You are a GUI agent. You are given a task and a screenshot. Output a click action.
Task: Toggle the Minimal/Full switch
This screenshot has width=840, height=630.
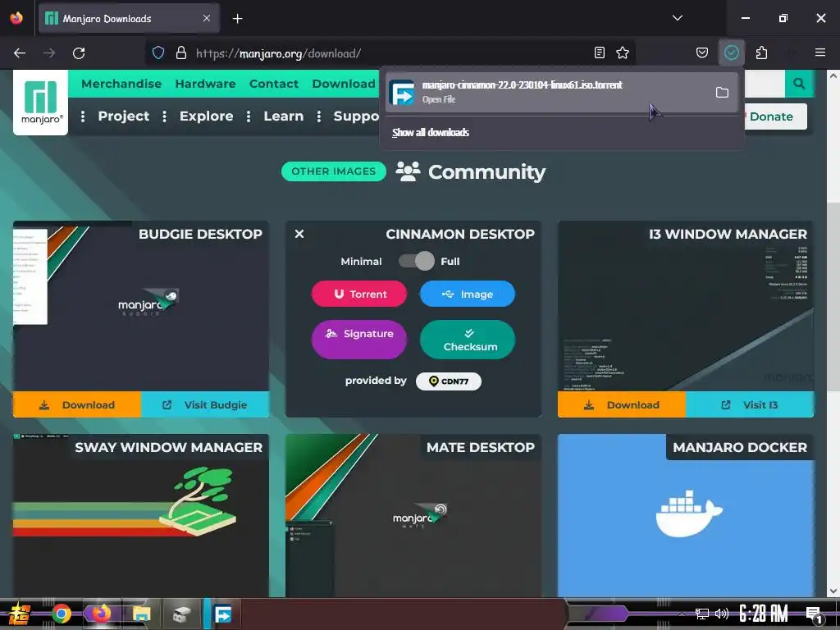tap(416, 261)
